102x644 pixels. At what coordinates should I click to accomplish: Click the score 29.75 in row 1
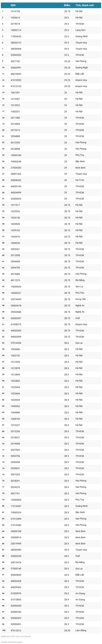click(67, 11)
